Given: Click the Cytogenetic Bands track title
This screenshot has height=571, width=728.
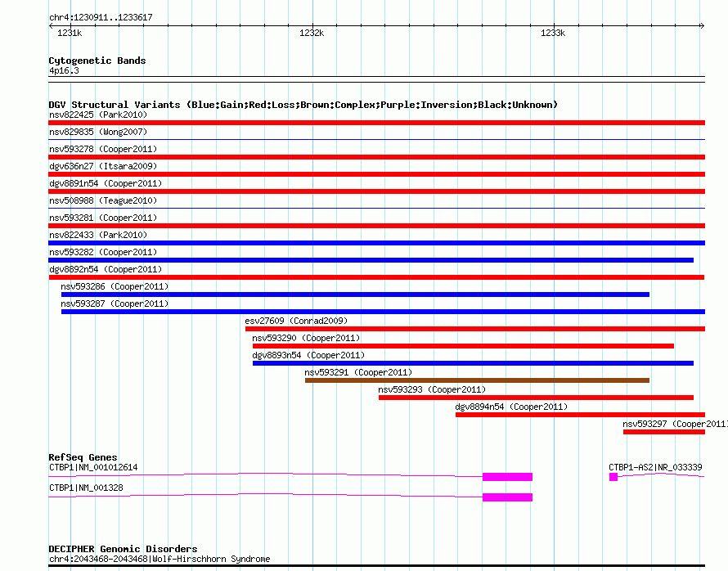Looking at the screenshot, I should click(97, 61).
